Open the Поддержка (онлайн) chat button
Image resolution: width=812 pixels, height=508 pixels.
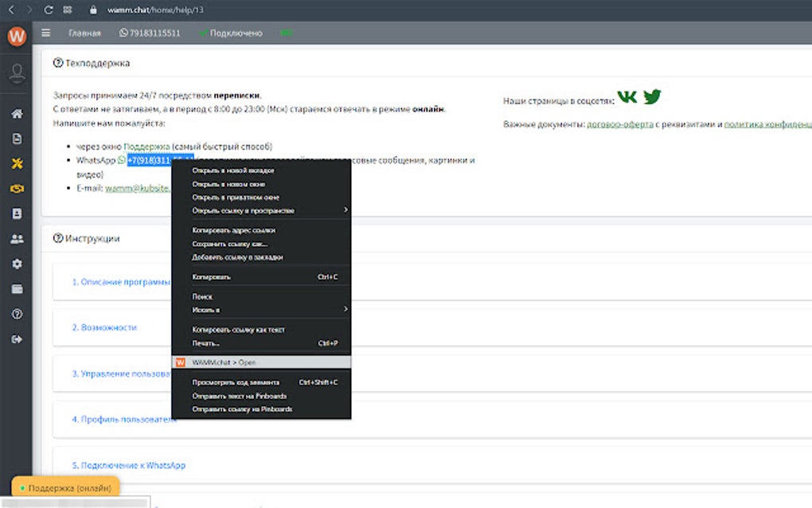65,488
